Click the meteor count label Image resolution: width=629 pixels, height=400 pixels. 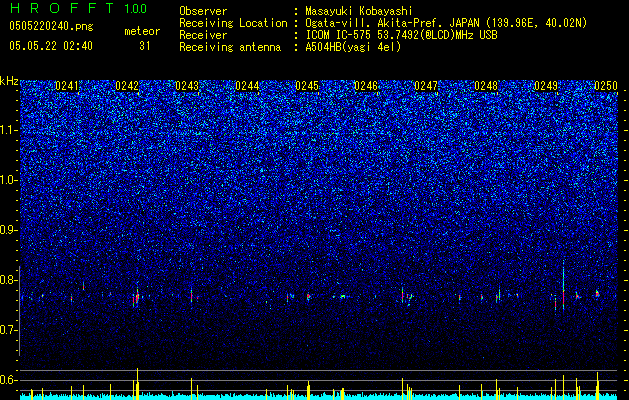click(x=142, y=31)
